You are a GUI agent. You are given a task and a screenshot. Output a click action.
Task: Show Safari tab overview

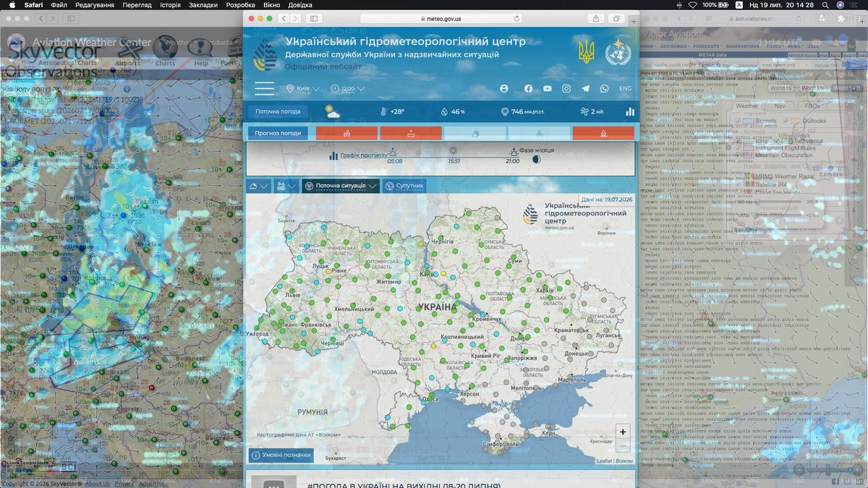[x=617, y=18]
